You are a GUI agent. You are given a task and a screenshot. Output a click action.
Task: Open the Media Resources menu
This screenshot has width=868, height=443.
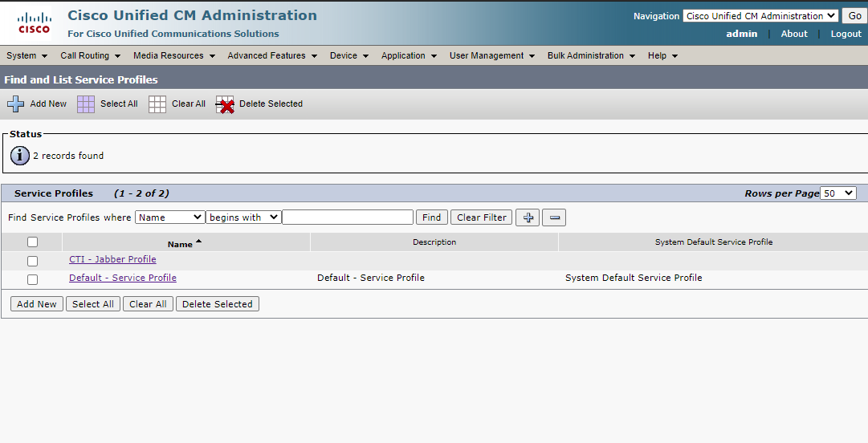coord(173,56)
